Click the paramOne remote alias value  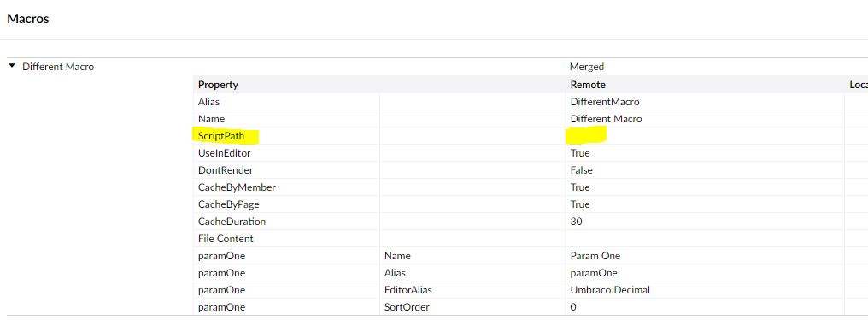(594, 274)
